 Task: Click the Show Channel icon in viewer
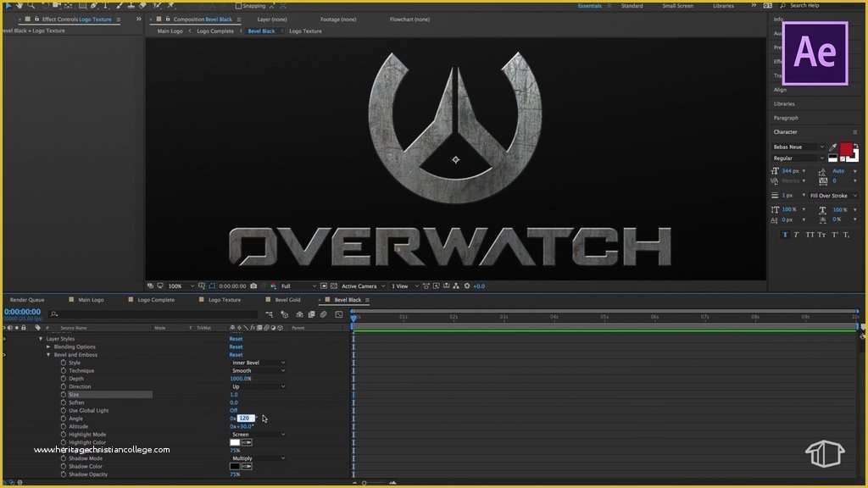coord(274,286)
